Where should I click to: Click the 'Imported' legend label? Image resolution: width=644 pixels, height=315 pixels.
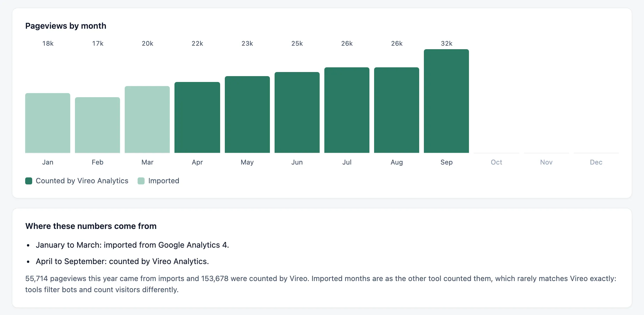click(x=164, y=181)
